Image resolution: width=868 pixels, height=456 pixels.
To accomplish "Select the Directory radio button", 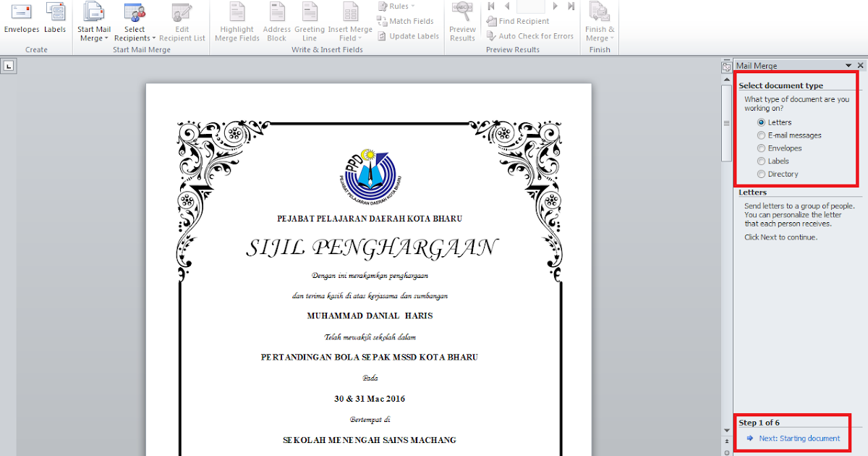I will point(761,174).
